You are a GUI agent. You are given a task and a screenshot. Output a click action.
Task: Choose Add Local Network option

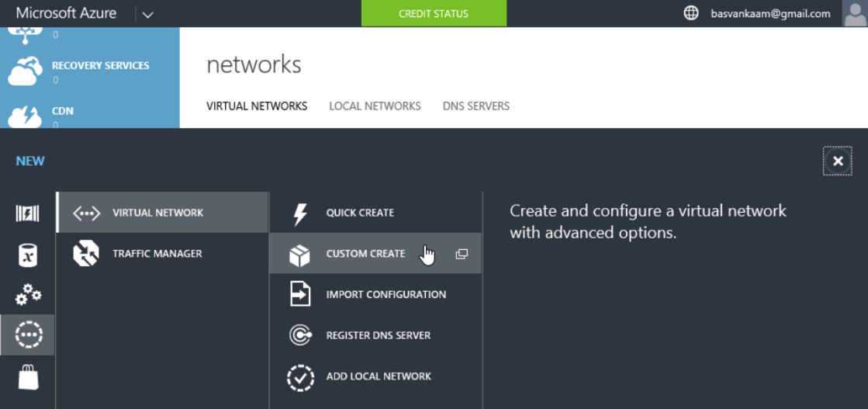click(375, 376)
